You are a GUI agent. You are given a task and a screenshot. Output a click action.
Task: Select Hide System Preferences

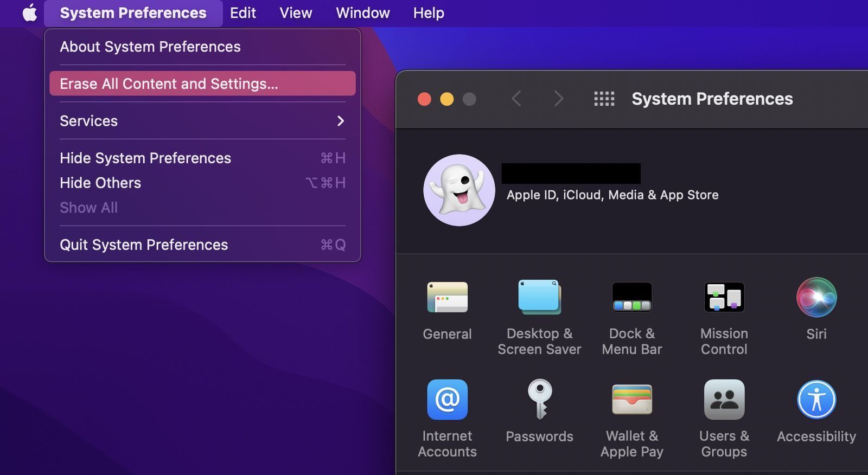coord(202,158)
